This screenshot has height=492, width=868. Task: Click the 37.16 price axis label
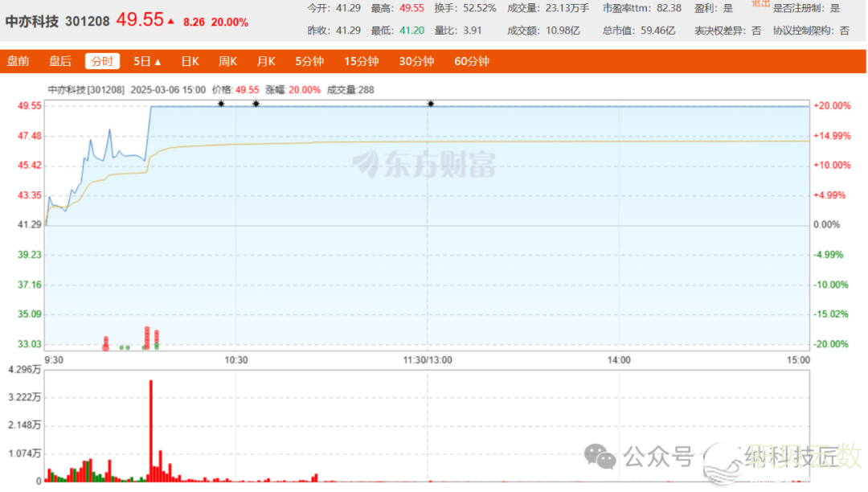[30, 285]
